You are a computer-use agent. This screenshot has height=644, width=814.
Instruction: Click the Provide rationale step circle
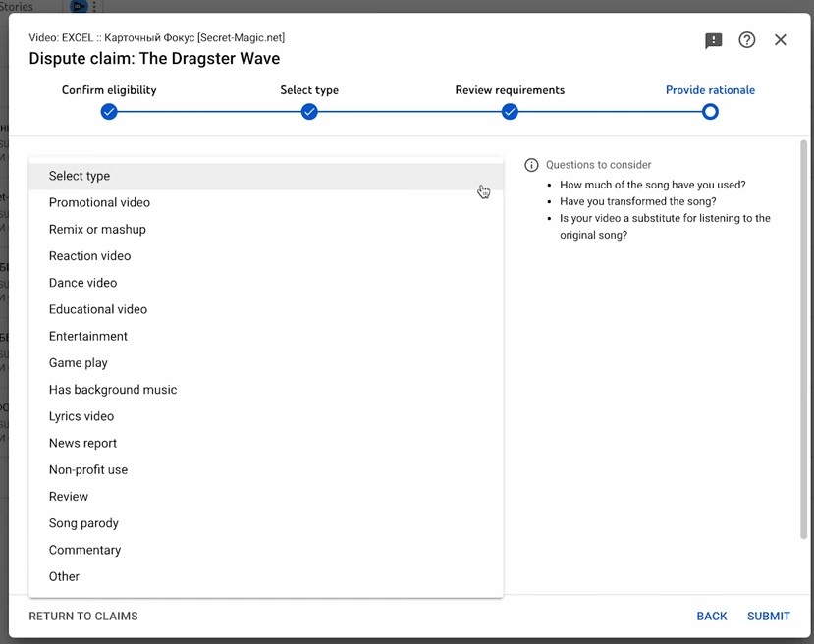(x=710, y=112)
